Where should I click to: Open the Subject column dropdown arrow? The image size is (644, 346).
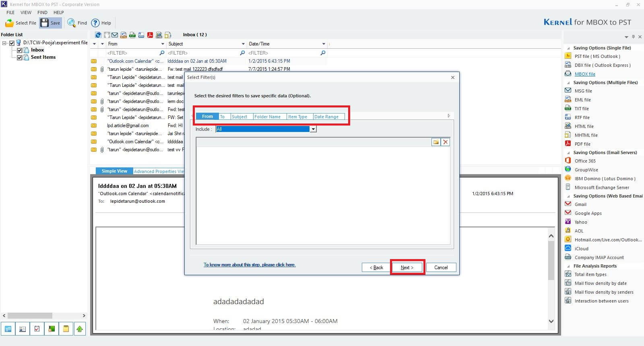point(243,44)
